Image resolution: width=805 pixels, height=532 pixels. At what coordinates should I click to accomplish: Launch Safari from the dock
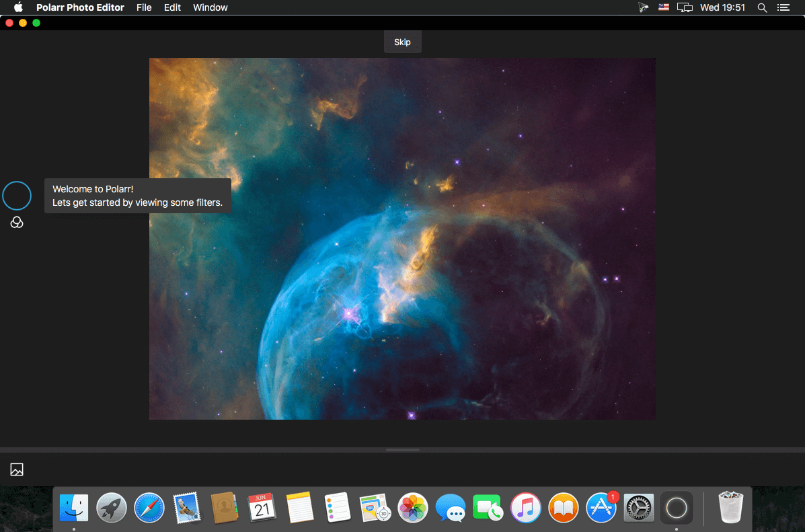(x=149, y=507)
